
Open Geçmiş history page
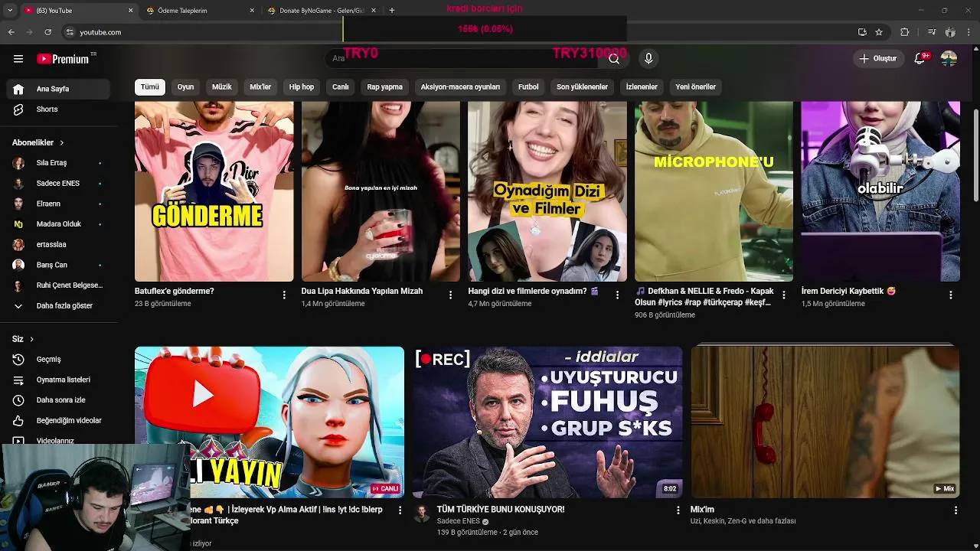58,359
